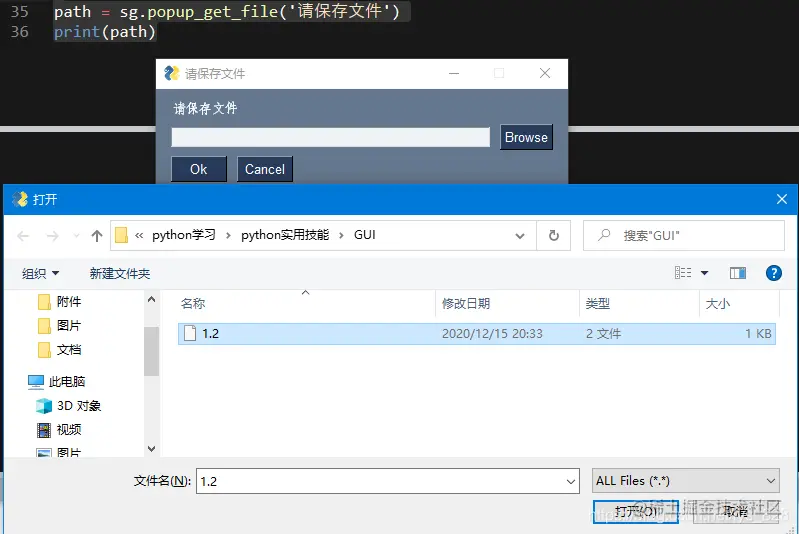
Task: Minimize the 请保存文件 popup window
Action: tap(454, 73)
